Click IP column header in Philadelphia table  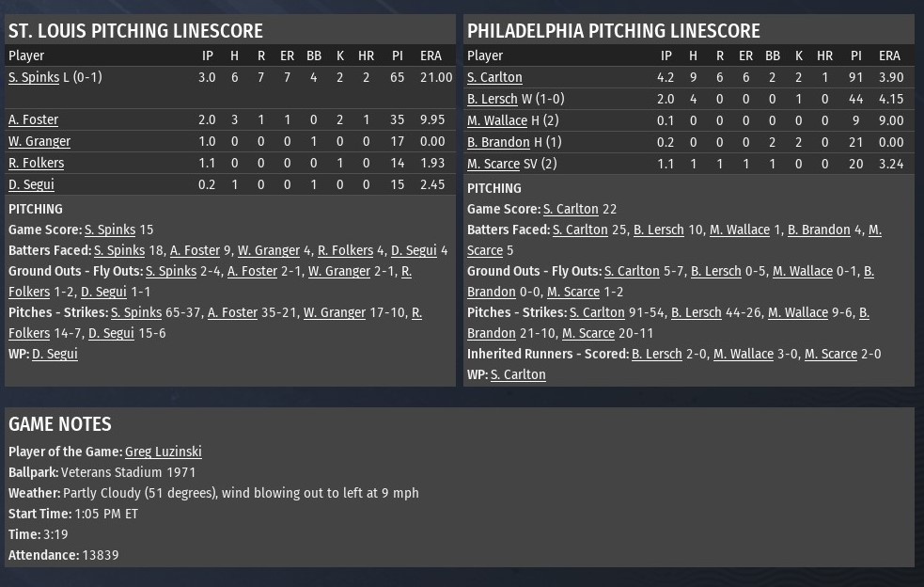[x=666, y=56]
